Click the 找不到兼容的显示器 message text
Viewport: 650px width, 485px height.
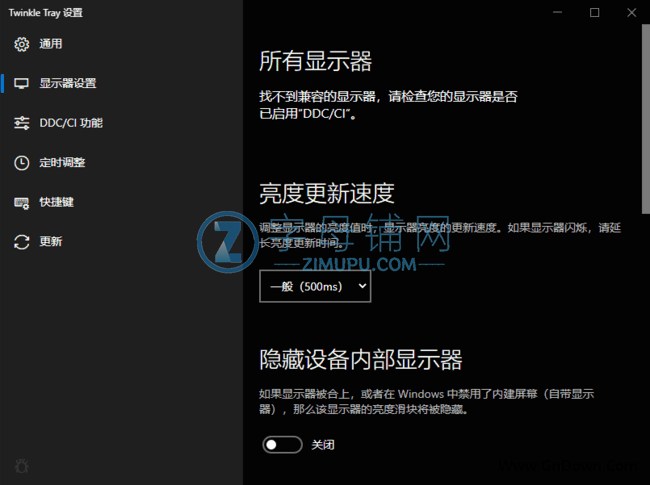[x=388, y=105]
